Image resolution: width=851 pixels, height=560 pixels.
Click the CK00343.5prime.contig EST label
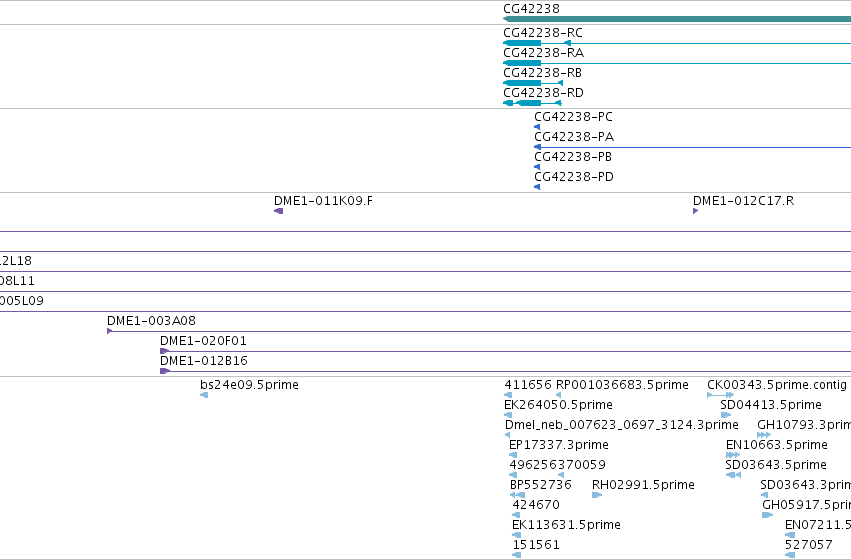(777, 385)
